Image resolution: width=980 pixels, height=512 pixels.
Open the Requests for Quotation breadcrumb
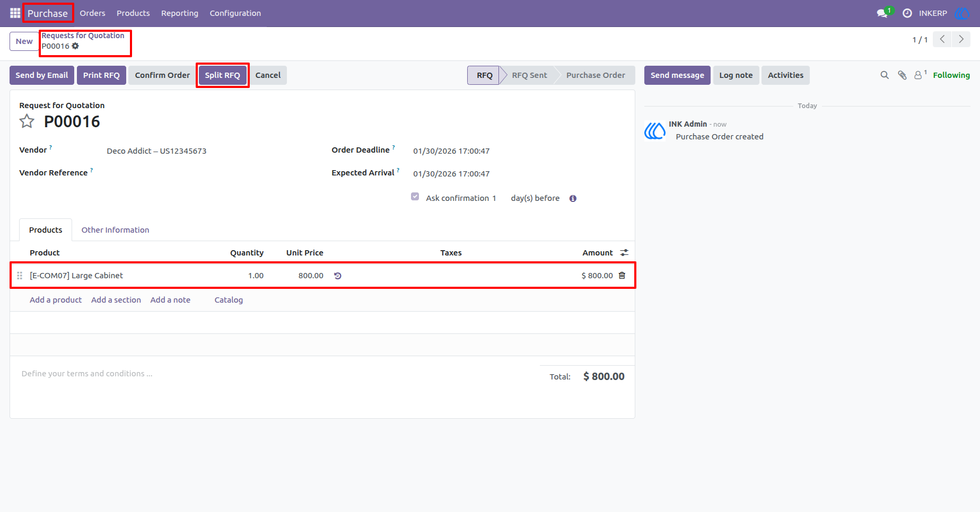pos(83,36)
